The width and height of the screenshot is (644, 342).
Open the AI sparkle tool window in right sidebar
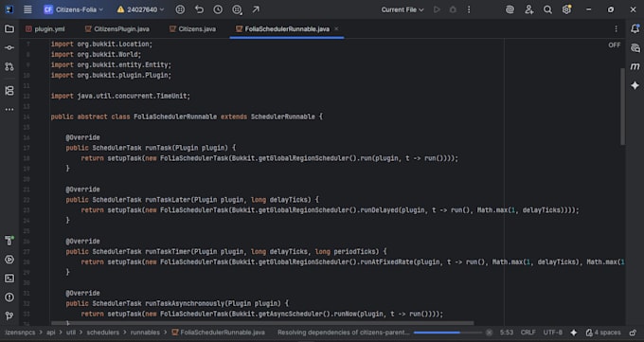click(635, 85)
